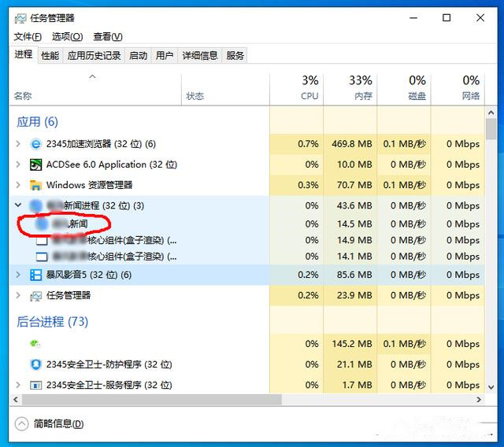This screenshot has height=447, width=504.
Task: Open the 选项(O) menu
Action: (67, 37)
